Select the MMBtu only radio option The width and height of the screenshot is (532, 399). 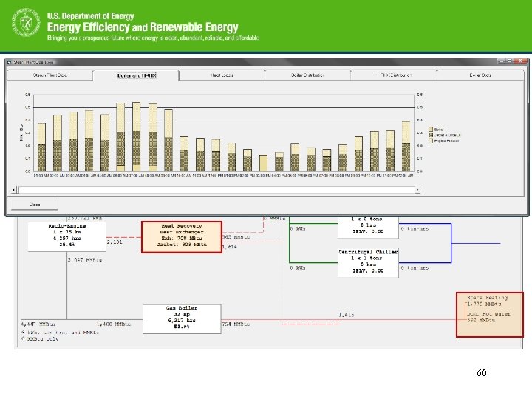[x=23, y=338]
